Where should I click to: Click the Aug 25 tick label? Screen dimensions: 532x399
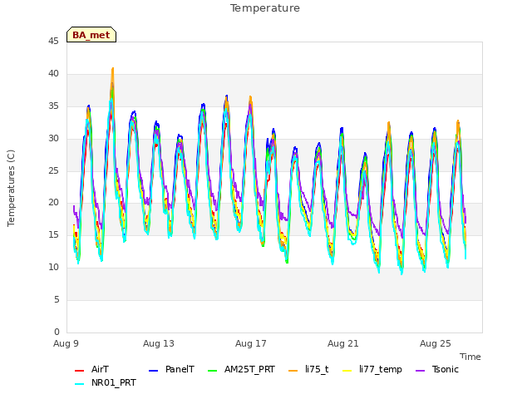436,343
